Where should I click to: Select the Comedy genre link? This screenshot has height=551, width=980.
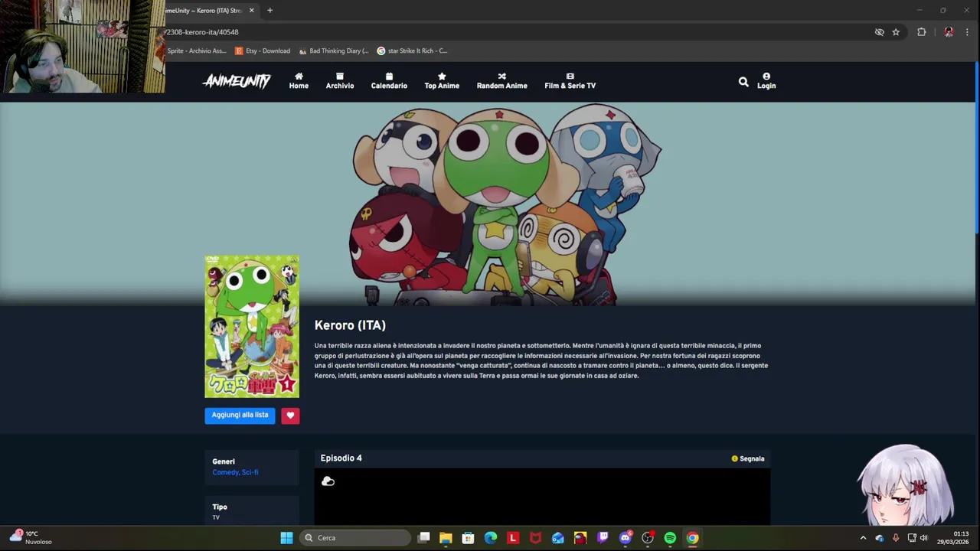[225, 472]
